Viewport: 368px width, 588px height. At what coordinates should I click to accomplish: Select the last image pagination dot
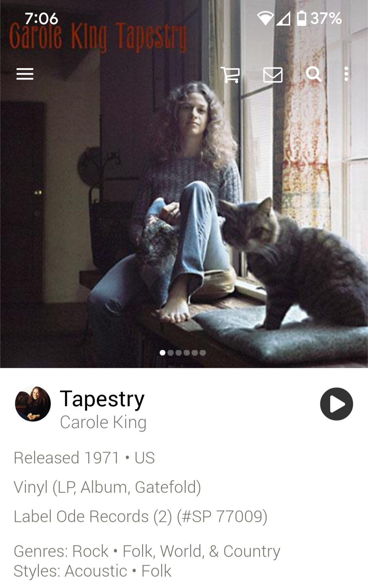(203, 353)
